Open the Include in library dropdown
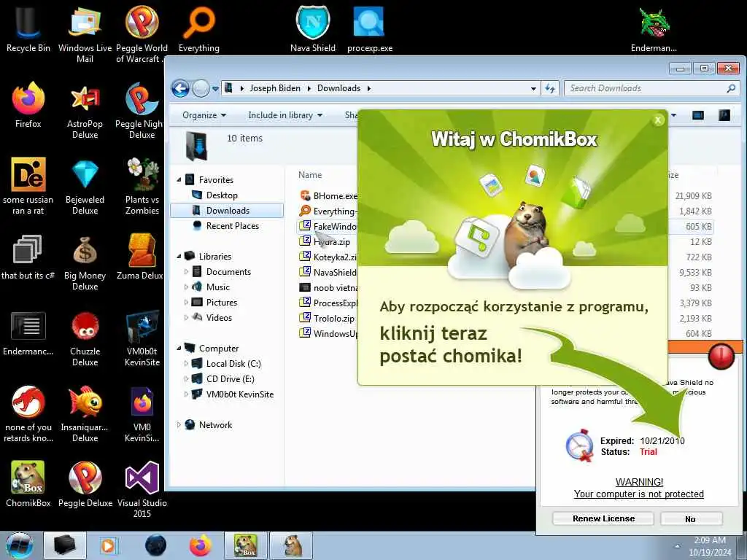The width and height of the screenshot is (747, 560). point(285,115)
